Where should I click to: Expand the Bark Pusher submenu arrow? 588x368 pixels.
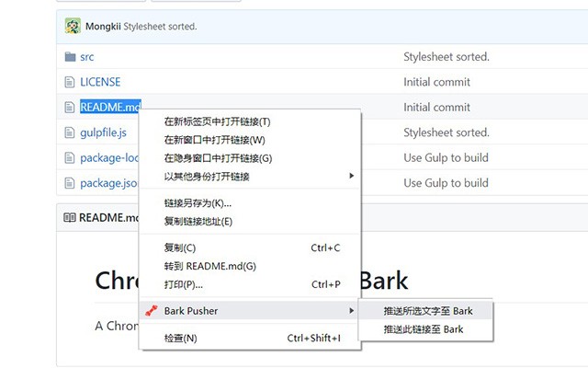(351, 311)
